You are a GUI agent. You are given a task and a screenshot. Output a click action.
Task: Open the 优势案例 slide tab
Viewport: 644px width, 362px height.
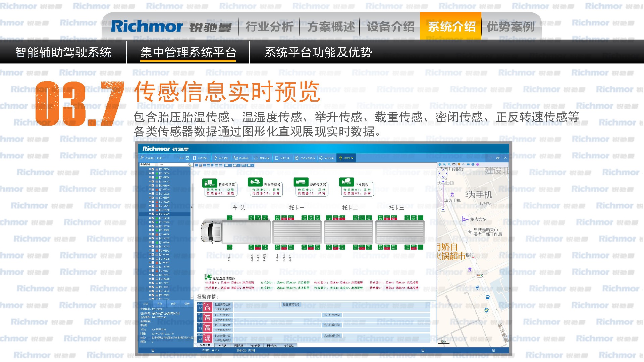click(x=510, y=27)
